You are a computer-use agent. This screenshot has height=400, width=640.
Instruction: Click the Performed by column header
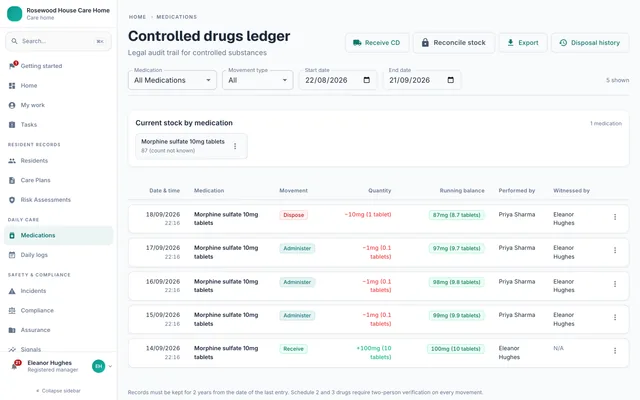[x=516, y=191]
